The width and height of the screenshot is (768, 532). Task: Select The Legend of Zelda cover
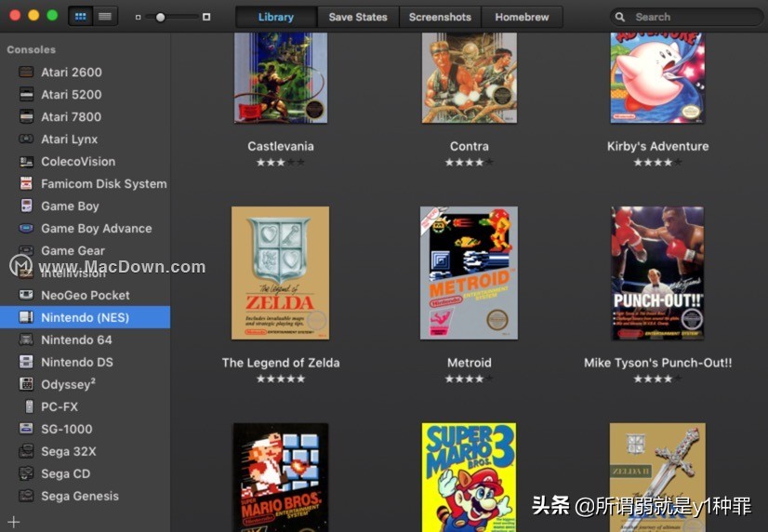pos(281,273)
